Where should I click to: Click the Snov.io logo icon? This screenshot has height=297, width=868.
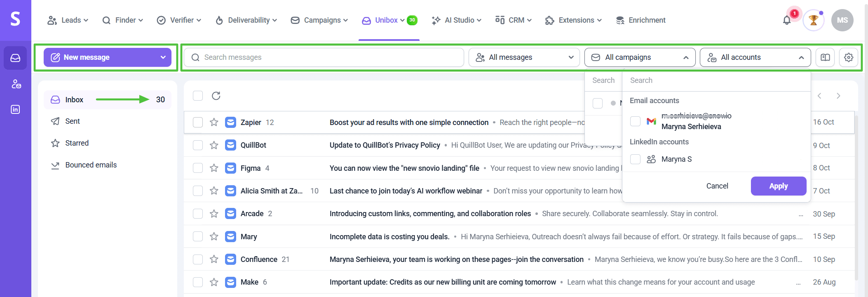(x=15, y=19)
